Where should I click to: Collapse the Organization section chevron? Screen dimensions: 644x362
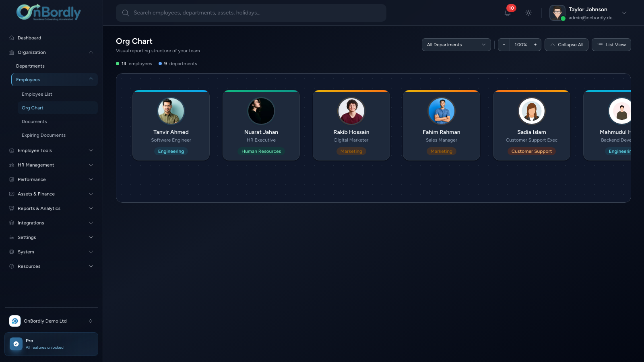coord(91,52)
